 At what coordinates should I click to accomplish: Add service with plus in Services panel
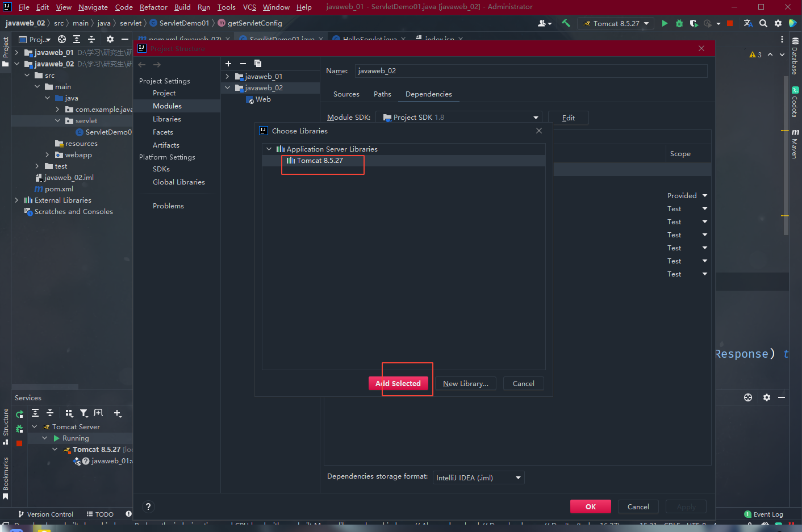[118, 413]
